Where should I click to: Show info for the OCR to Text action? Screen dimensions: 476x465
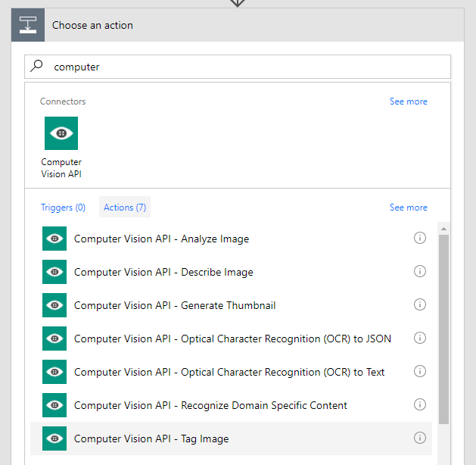click(420, 371)
